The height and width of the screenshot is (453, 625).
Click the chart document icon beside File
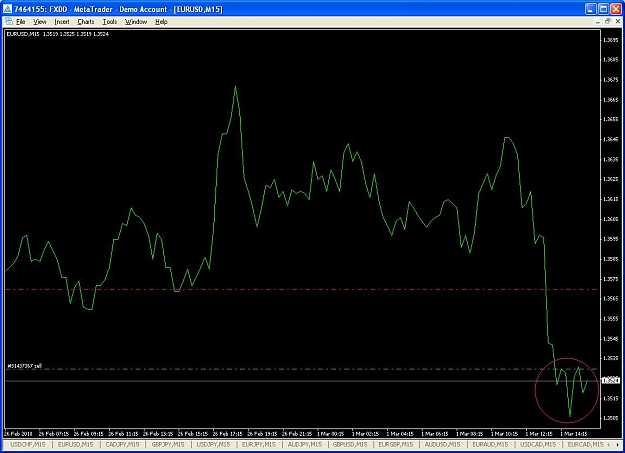tap(9, 22)
